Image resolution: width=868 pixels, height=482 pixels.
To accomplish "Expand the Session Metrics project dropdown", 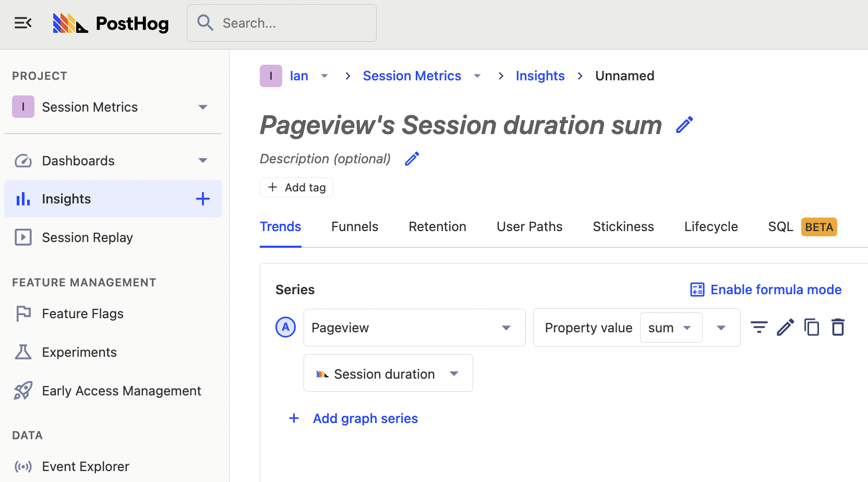I will pos(202,107).
